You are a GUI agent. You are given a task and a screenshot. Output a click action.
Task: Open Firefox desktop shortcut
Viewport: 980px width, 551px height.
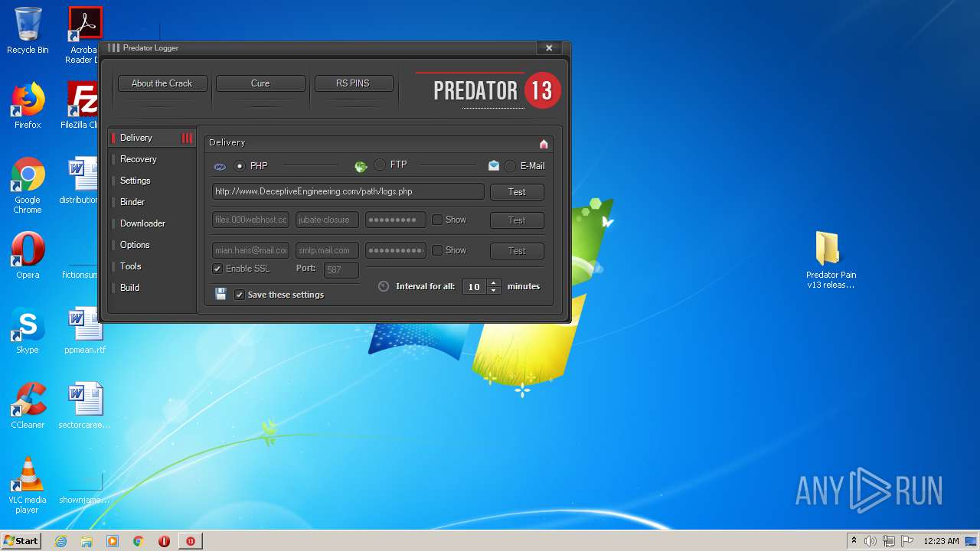click(x=28, y=106)
